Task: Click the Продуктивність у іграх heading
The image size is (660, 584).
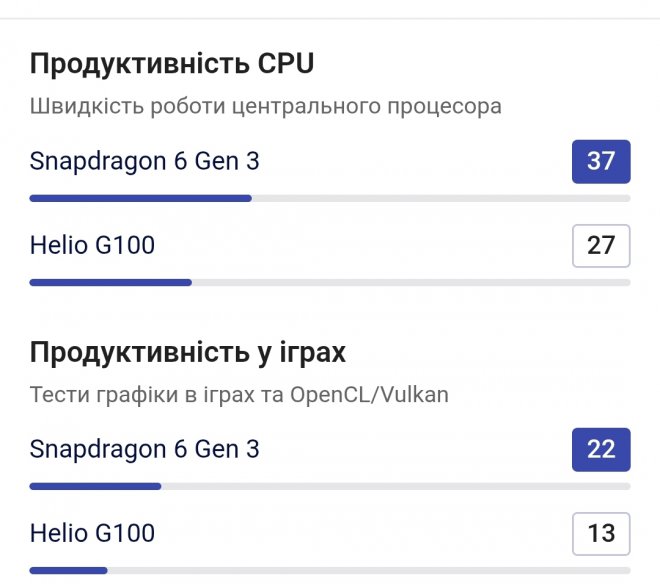Action: (x=188, y=352)
